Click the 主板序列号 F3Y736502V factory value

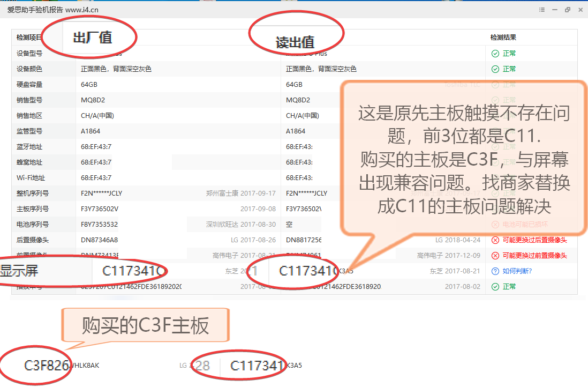tap(99, 209)
